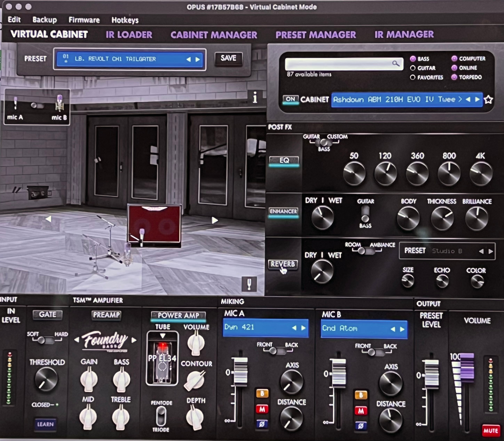Click the Enhancer BODY knob
The width and height of the screenshot is (504, 441).
point(408,218)
